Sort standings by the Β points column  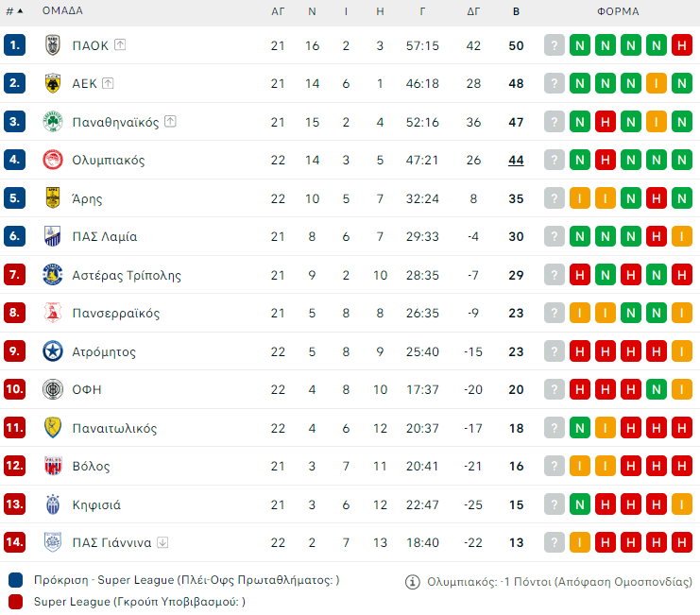(x=516, y=11)
